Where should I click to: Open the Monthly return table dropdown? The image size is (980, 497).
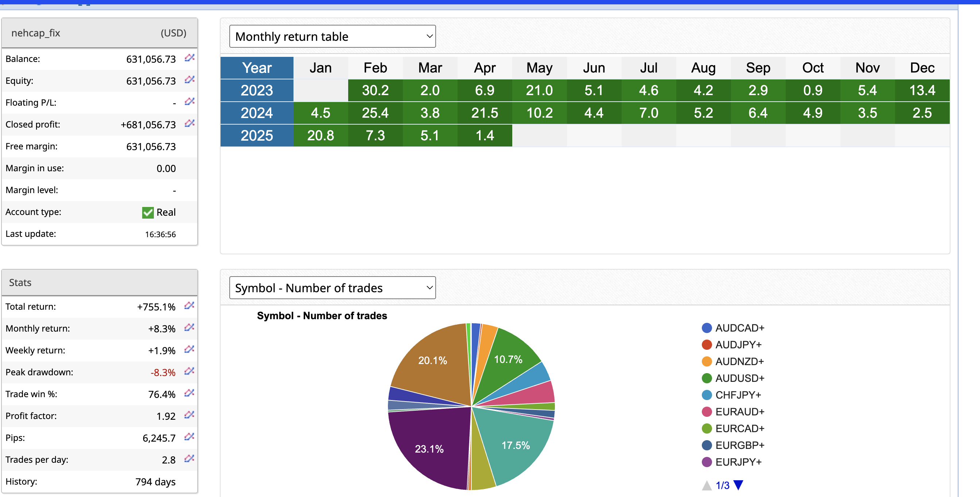point(332,36)
